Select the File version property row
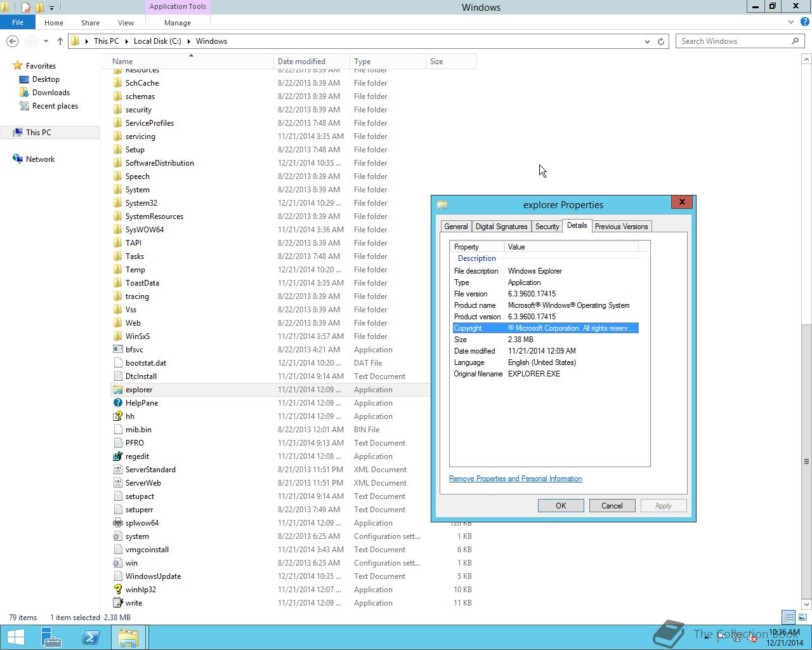The height and width of the screenshot is (650, 812). point(546,294)
